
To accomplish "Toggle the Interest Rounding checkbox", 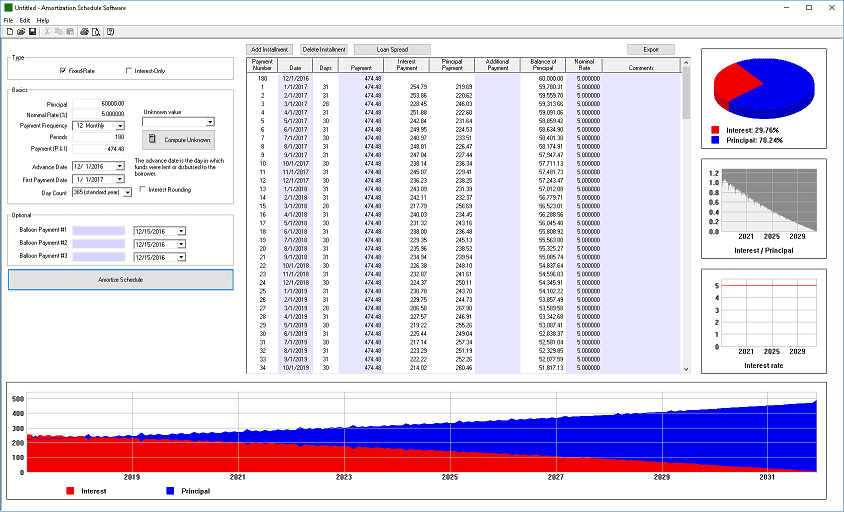I will point(142,189).
